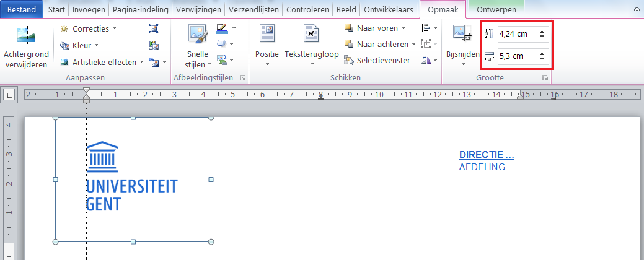The image size is (644, 260).
Task: Open the Grootte dialog launcher
Action: click(x=545, y=77)
